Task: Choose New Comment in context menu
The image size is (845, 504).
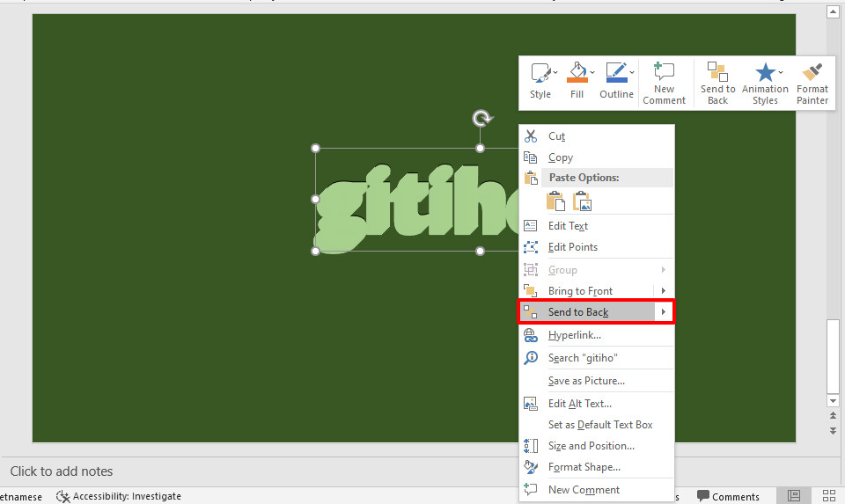Action: (x=597, y=490)
